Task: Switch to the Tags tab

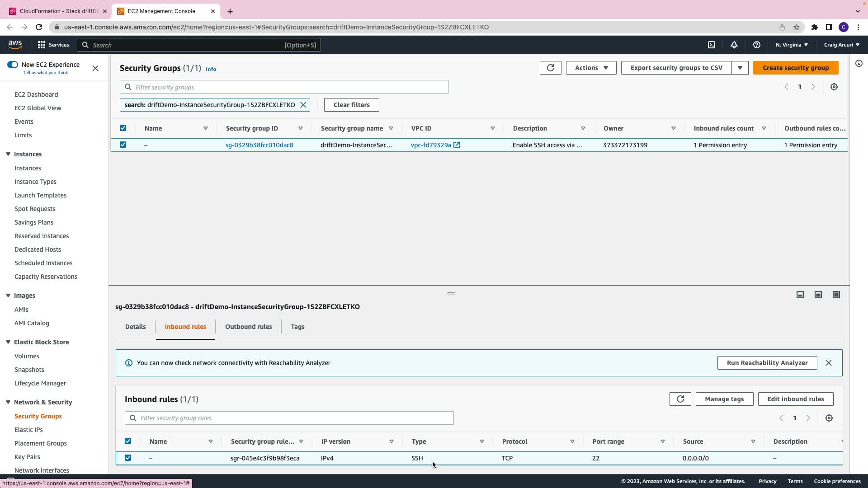Action: point(297,327)
